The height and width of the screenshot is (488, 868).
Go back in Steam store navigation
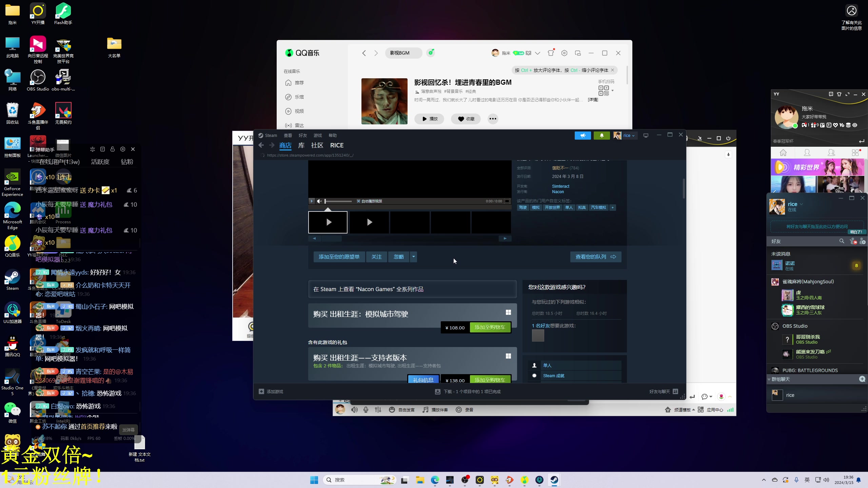(x=261, y=145)
